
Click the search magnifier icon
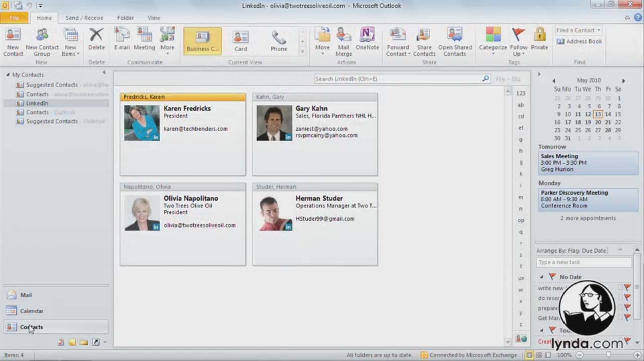[x=486, y=79]
